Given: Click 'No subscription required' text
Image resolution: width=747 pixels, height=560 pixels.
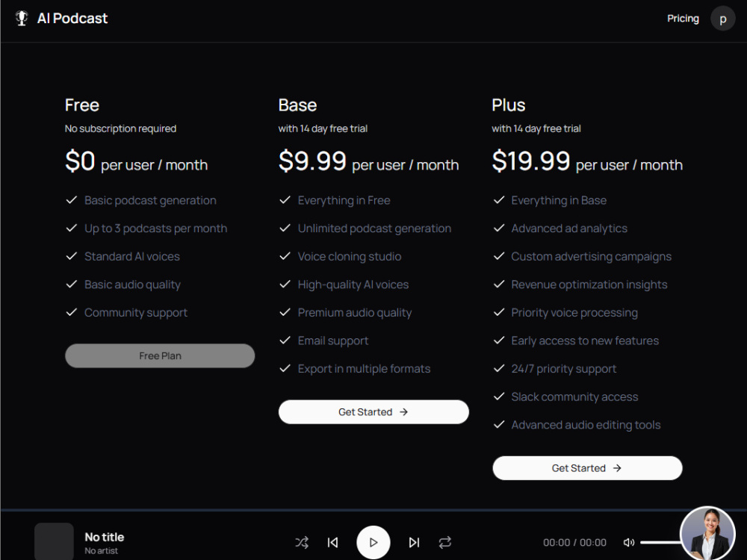Looking at the screenshot, I should coord(120,128).
